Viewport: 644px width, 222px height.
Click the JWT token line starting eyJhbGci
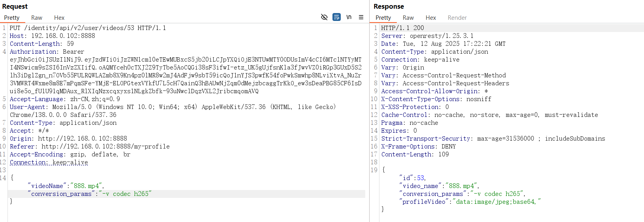tap(186, 60)
